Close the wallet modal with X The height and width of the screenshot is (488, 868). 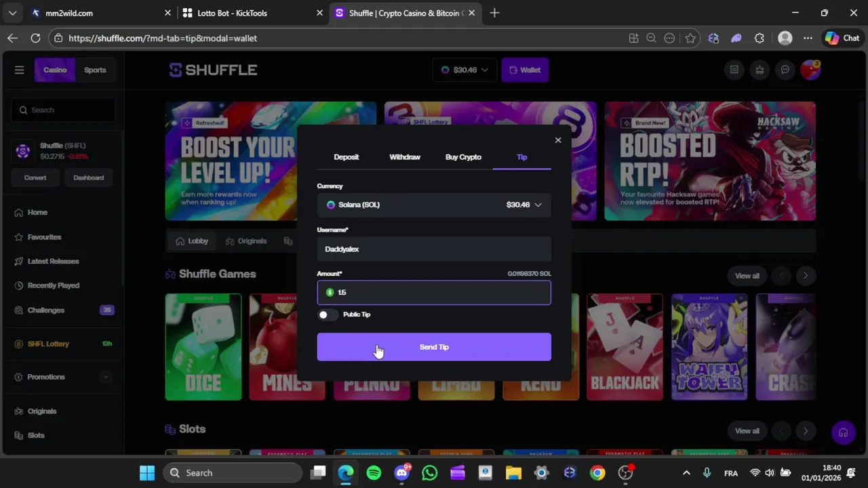[x=558, y=140]
